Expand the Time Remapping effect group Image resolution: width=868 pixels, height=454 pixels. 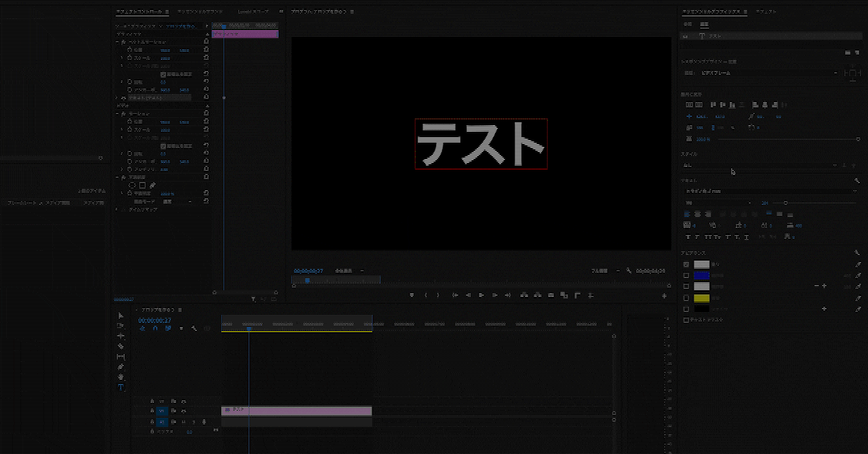coord(117,209)
